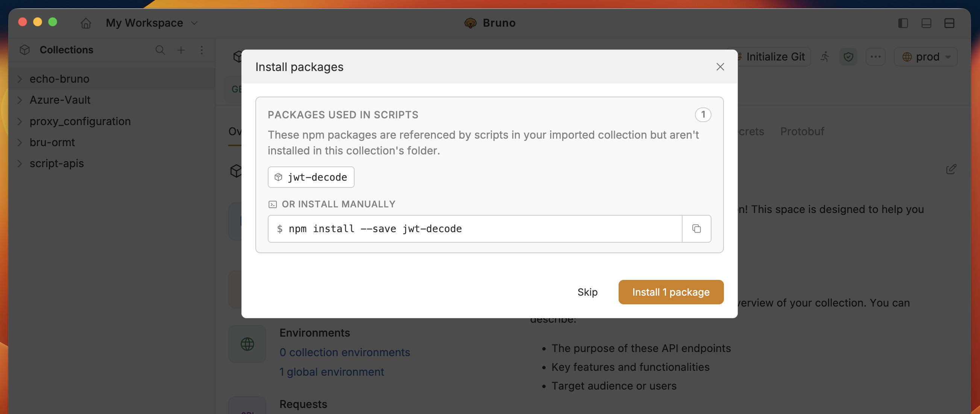
Task: Click the package count badge 1
Action: (703, 115)
